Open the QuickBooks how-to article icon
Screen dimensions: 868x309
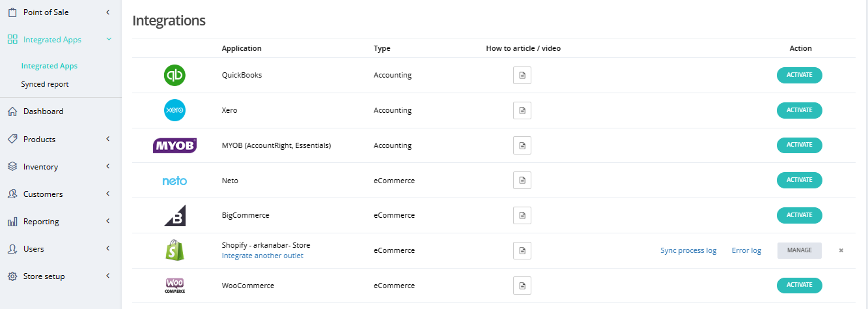click(x=522, y=76)
